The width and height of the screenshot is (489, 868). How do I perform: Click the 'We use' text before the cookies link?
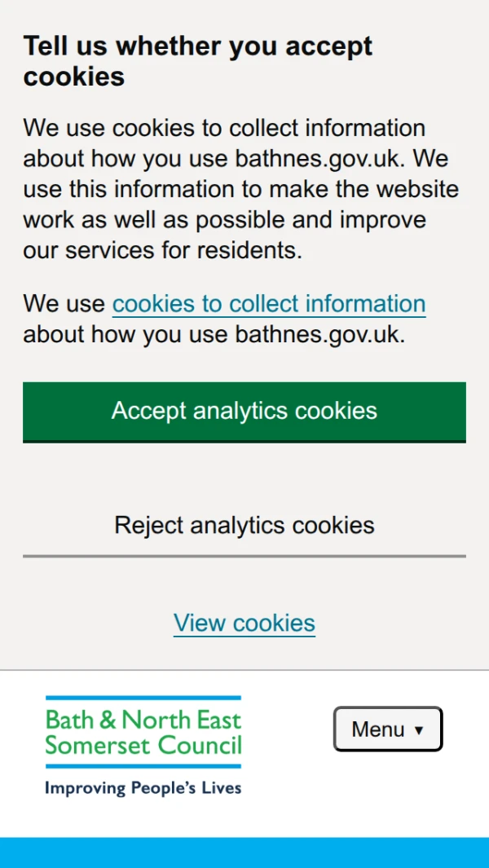click(64, 304)
